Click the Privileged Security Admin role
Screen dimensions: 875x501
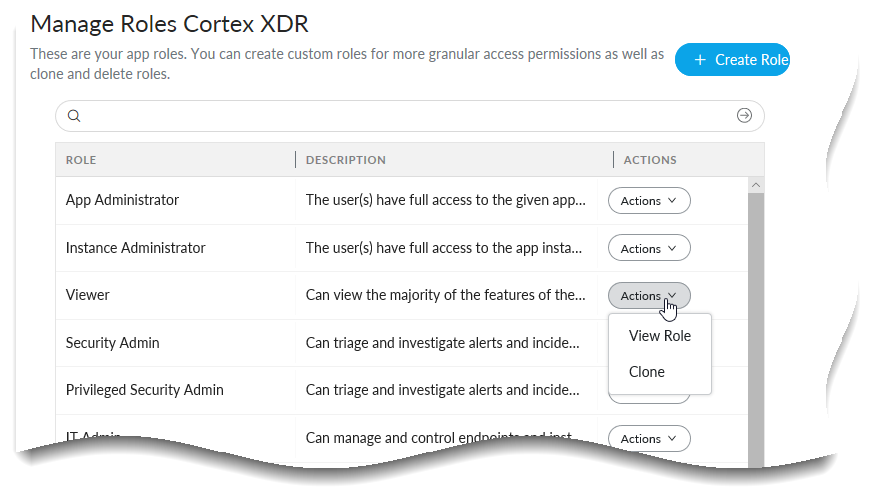pyautogui.click(x=144, y=390)
